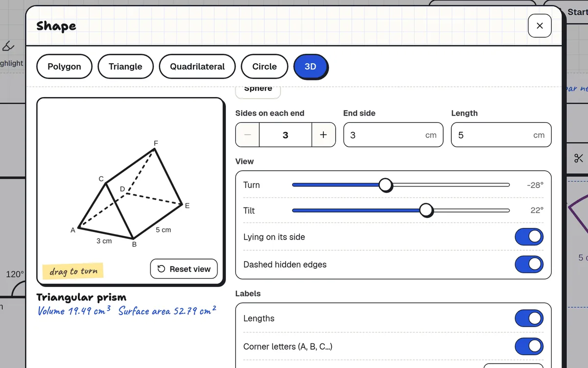Viewport: 588px width, 368px height.
Task: Click the End side input field
Action: point(393,135)
